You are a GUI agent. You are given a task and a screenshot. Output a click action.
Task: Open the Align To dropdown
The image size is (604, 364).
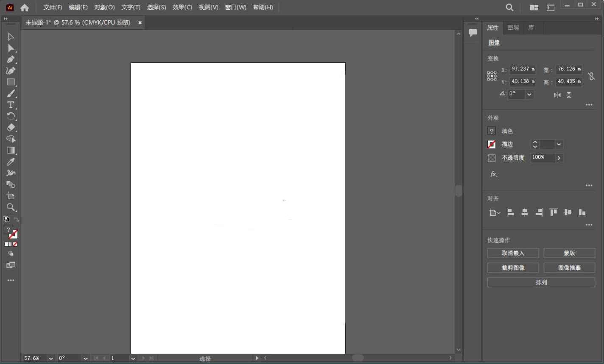point(494,213)
